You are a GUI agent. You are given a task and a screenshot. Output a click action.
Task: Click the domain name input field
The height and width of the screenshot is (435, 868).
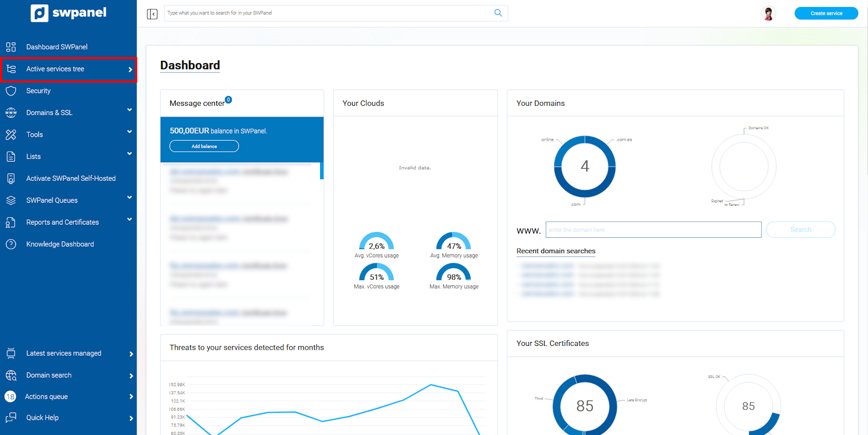(653, 230)
